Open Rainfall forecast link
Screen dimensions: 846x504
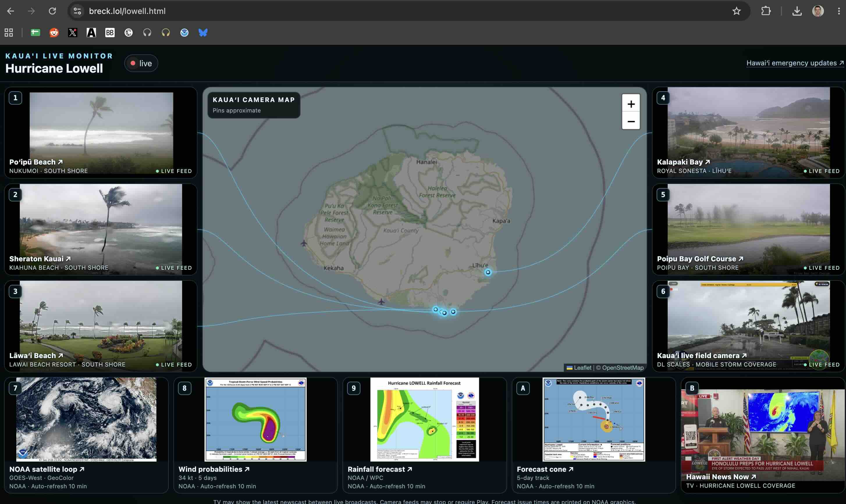coord(380,469)
